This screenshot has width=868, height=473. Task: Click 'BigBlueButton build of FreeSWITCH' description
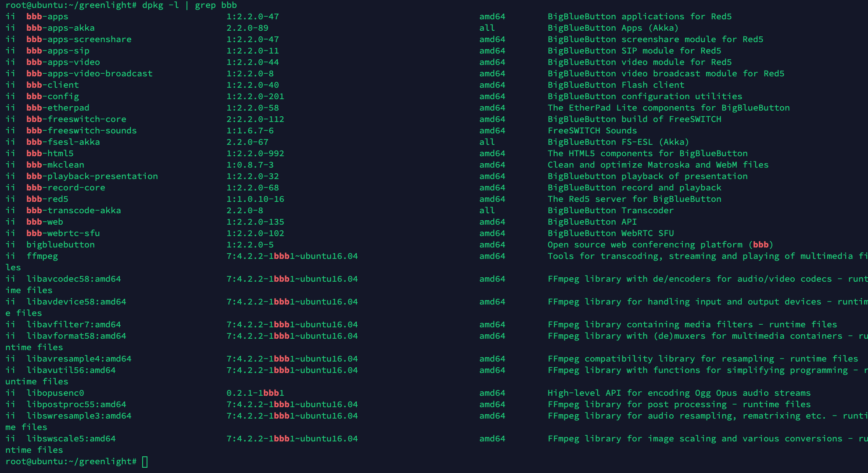(x=635, y=119)
